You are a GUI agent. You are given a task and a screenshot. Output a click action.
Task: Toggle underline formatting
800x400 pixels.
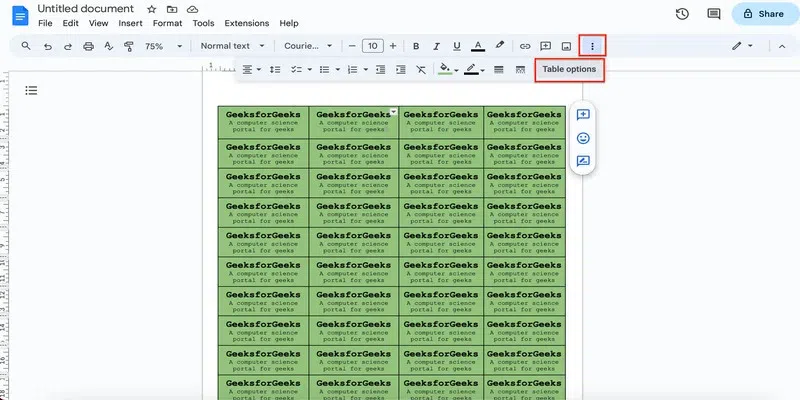(x=457, y=46)
